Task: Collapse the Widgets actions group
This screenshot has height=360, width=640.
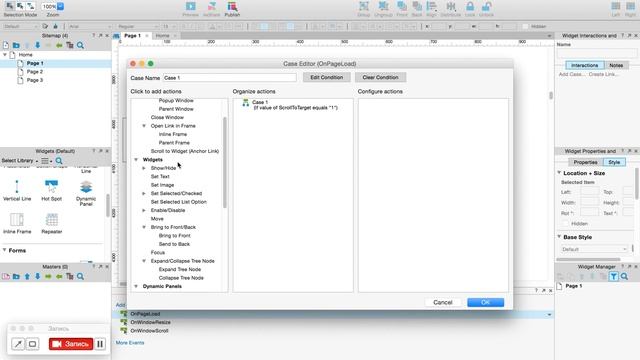Action: (x=136, y=160)
